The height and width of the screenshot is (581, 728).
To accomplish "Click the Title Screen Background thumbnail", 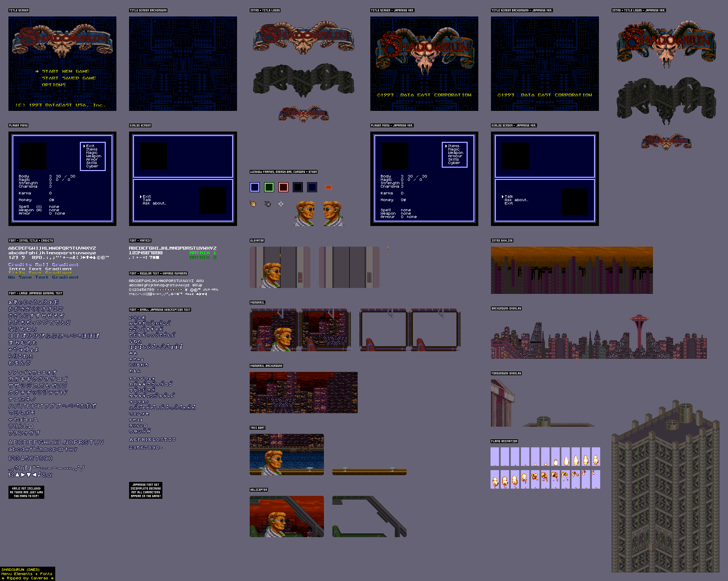I will tap(183, 64).
